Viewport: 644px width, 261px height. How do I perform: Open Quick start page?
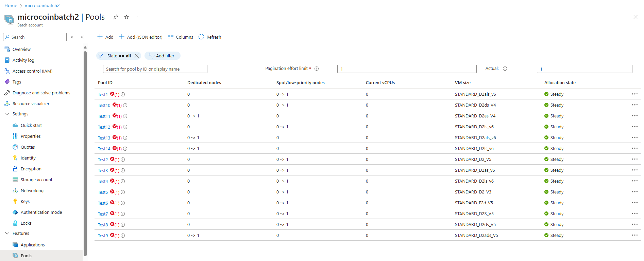tap(31, 125)
